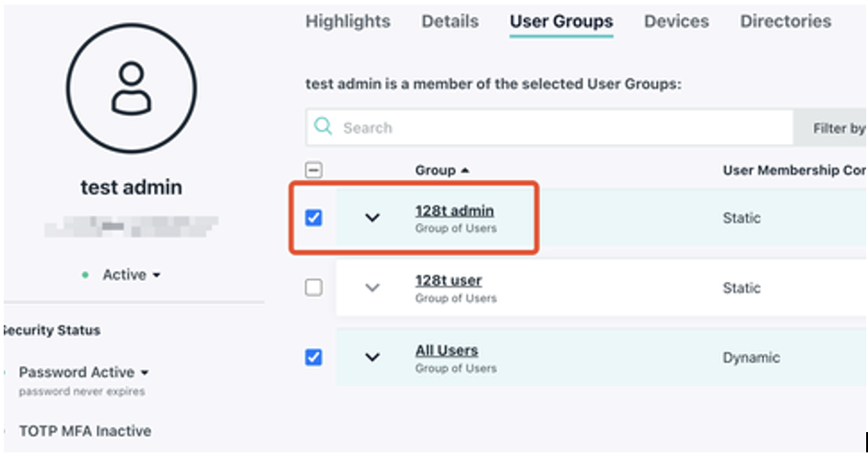Switch to the Highlights tab
This screenshot has height=457, width=868.
tap(347, 21)
